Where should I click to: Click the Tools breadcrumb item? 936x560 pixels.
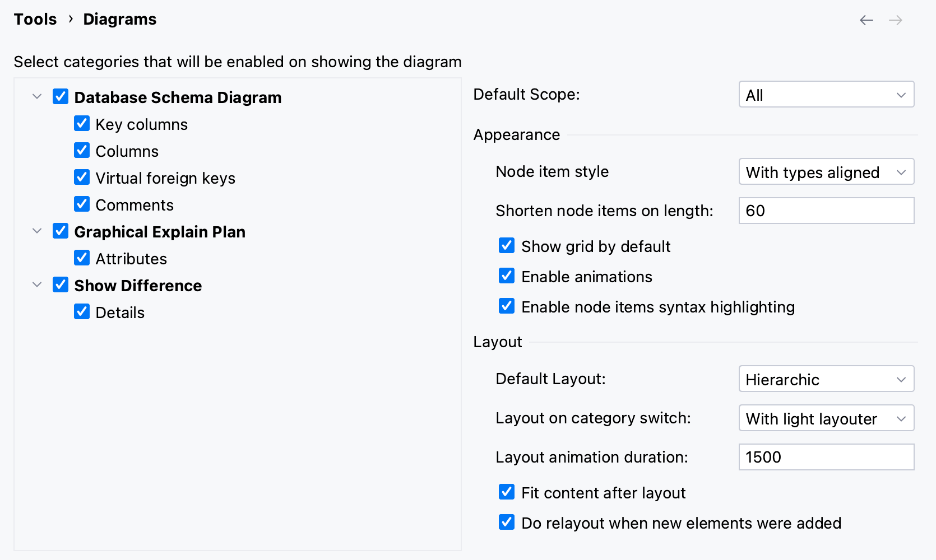[35, 18]
